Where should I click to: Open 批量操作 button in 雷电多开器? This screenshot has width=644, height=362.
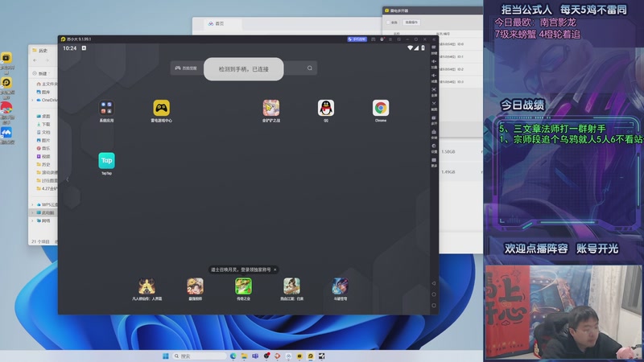click(x=411, y=23)
